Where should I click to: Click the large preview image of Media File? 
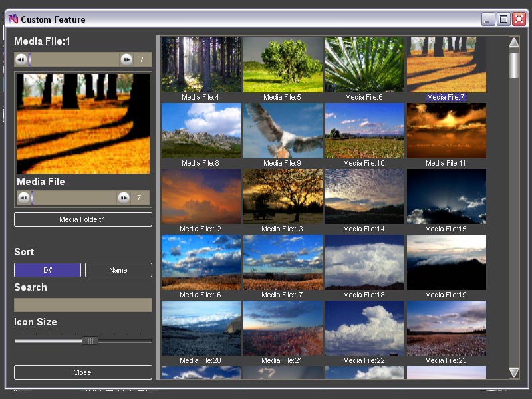pos(83,123)
